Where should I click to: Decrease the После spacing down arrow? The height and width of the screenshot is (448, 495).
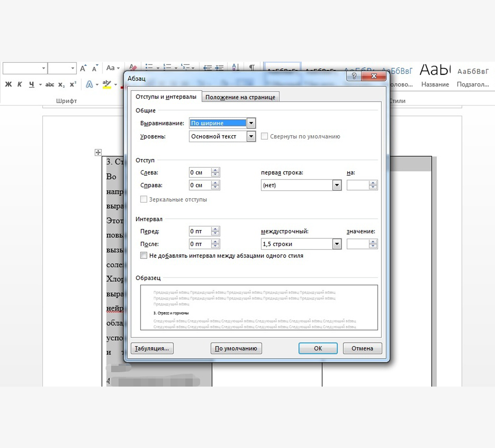215,246
